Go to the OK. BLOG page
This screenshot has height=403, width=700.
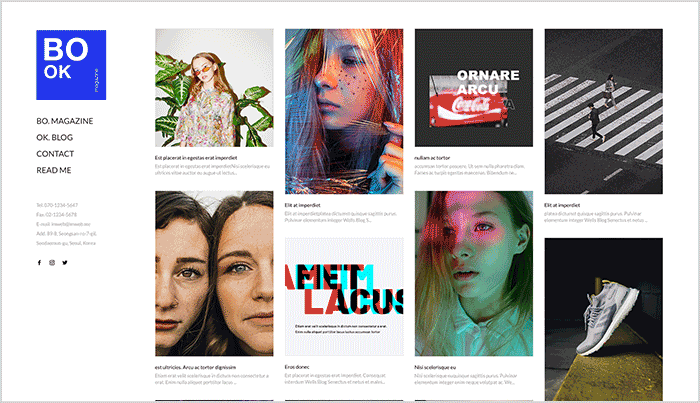(54, 137)
